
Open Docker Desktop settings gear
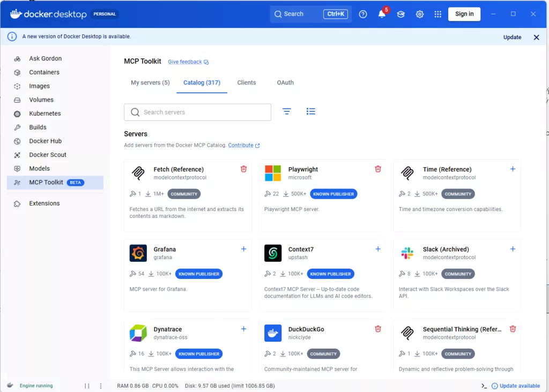tap(419, 14)
